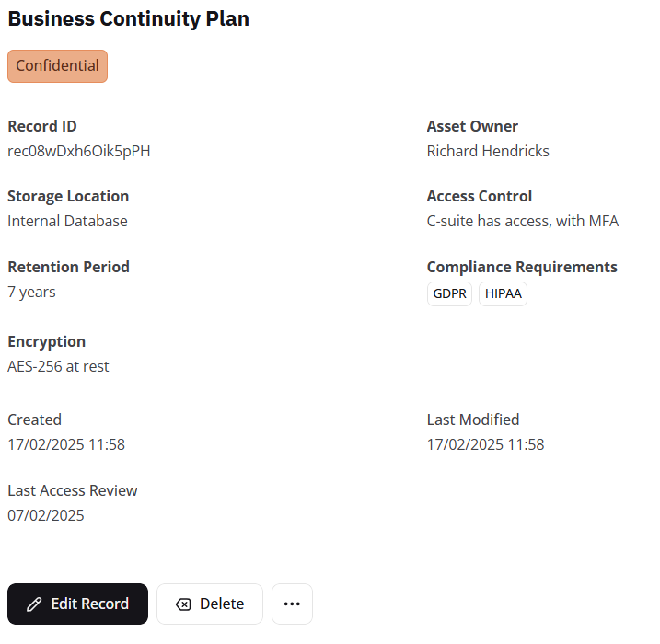Click the Confidential classification badge
This screenshot has width=660, height=644.
[x=58, y=66]
